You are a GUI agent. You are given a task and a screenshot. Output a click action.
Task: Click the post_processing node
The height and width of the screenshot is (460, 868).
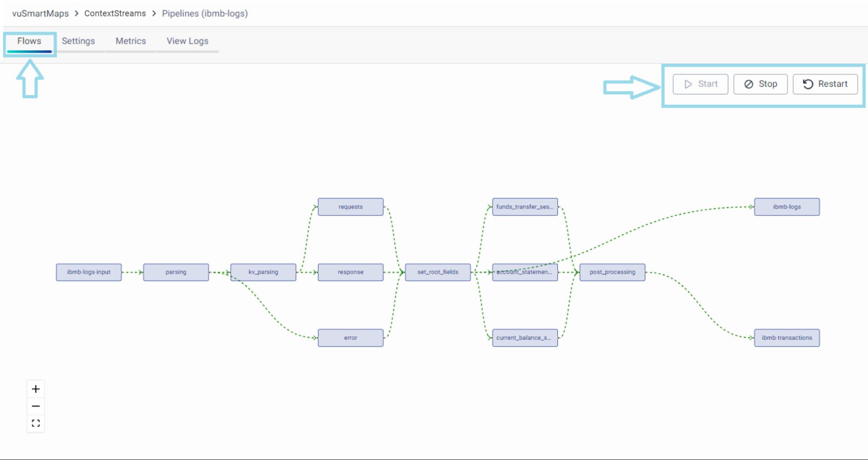[612, 272]
